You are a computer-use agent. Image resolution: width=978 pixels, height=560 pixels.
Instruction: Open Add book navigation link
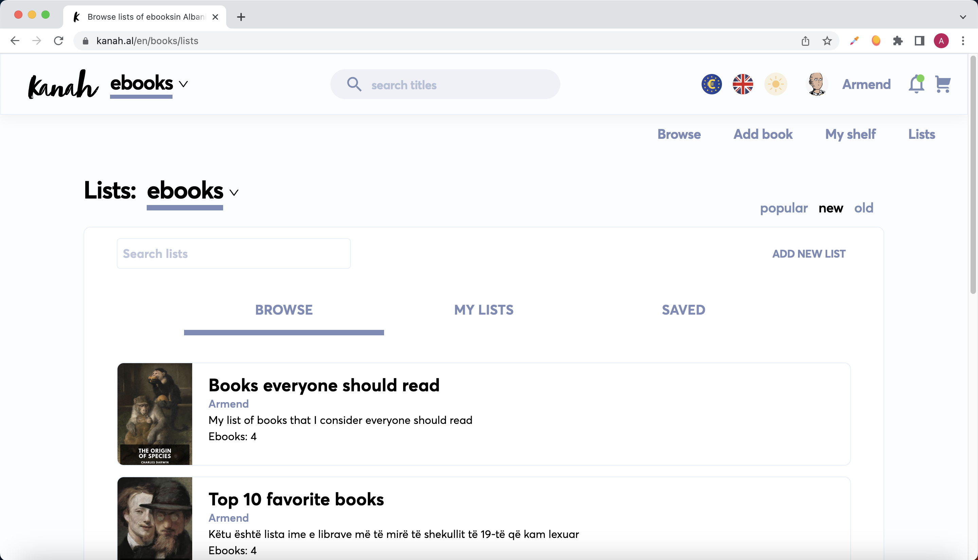click(x=763, y=134)
